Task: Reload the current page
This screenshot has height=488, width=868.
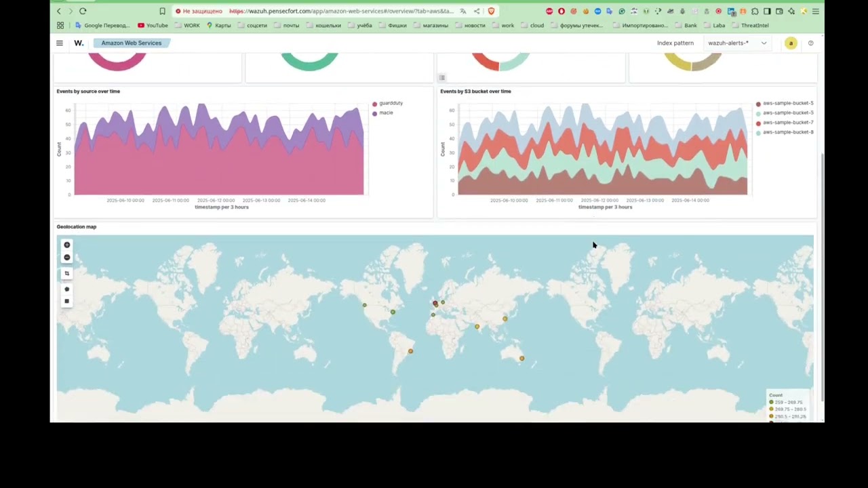Action: coord(83,11)
